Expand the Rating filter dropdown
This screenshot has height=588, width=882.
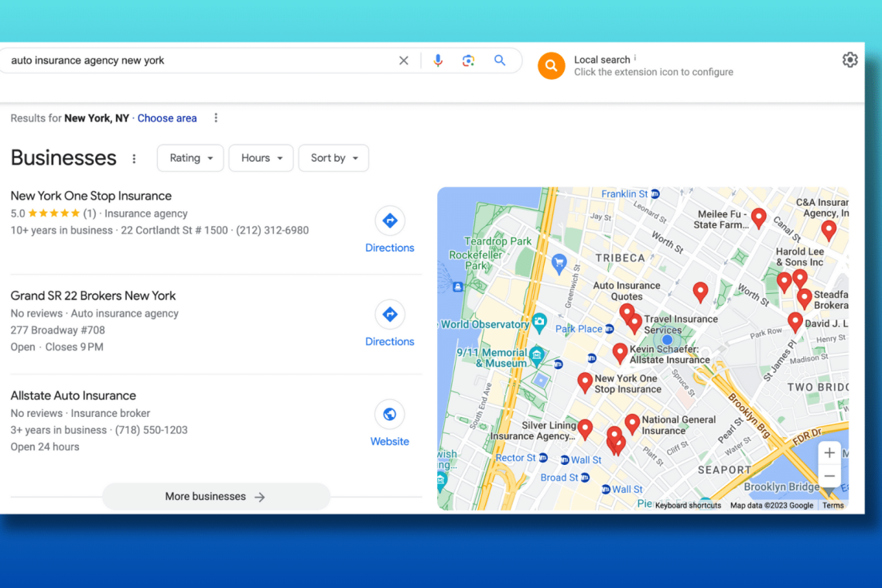coord(190,158)
